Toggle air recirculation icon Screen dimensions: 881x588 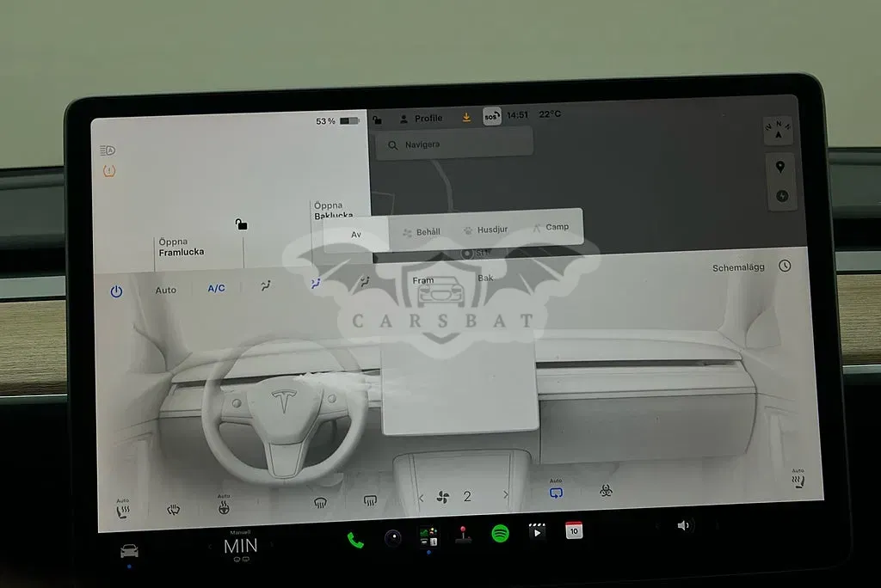click(x=556, y=491)
